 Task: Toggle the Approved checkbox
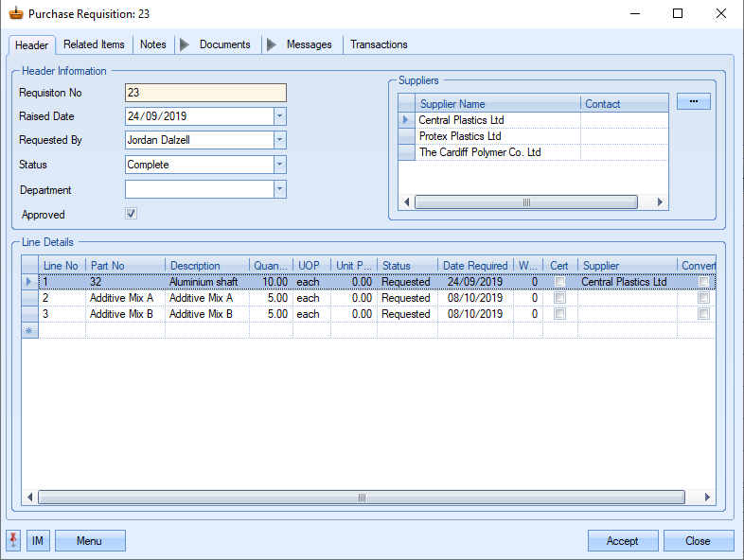pyautogui.click(x=132, y=214)
